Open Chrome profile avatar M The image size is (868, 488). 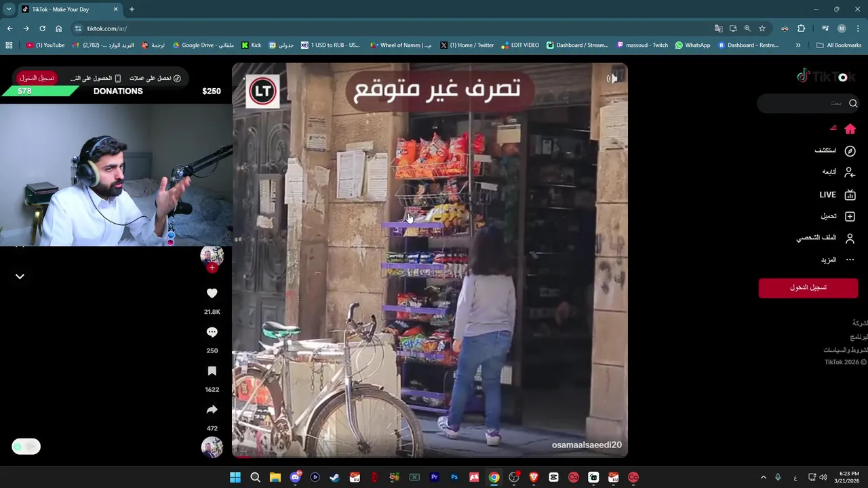tap(842, 28)
